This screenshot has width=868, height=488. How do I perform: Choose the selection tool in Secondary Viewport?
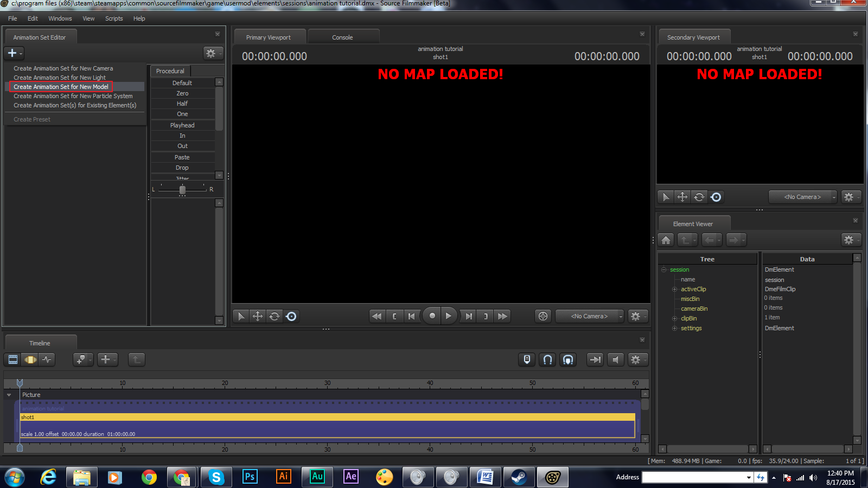666,197
